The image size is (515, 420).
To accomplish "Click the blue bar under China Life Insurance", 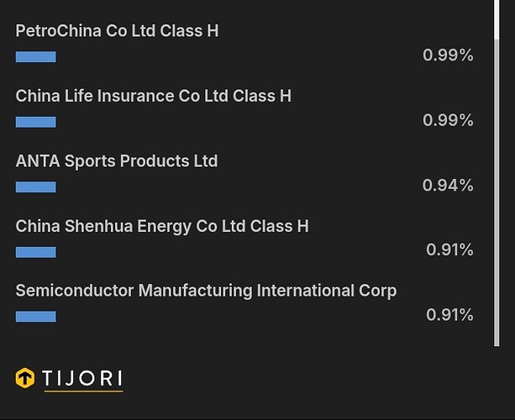I will coord(36,122).
